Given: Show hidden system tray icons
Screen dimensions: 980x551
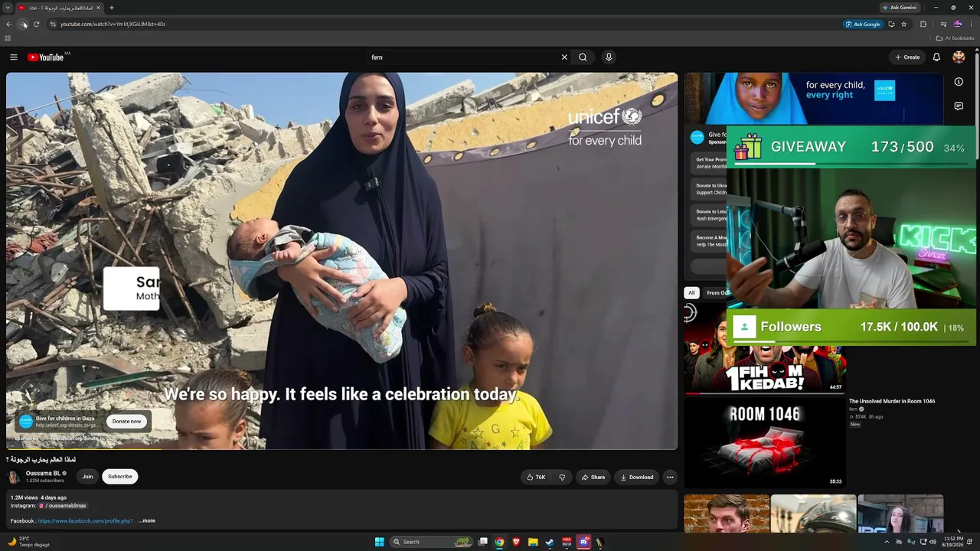Looking at the screenshot, I should tap(887, 542).
